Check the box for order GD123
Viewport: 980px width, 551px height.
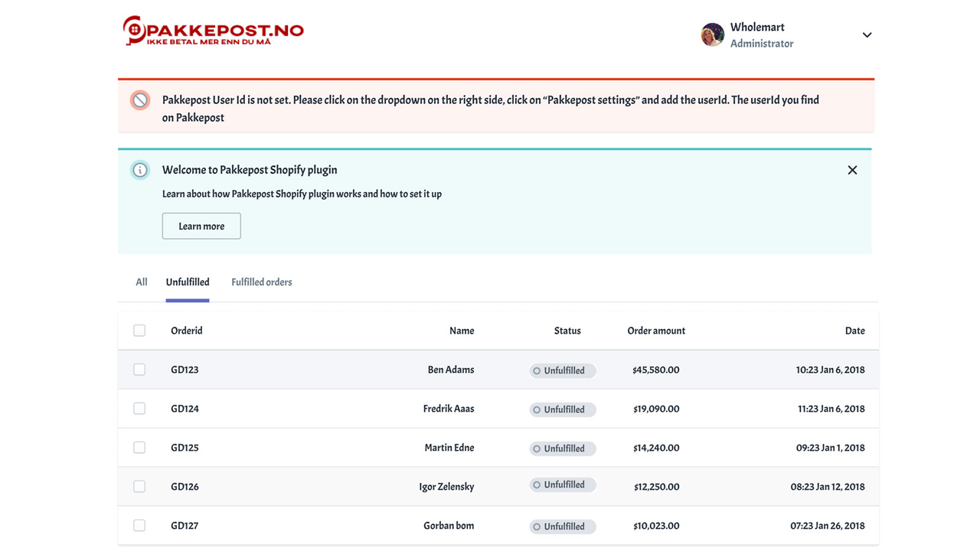pyautogui.click(x=139, y=370)
